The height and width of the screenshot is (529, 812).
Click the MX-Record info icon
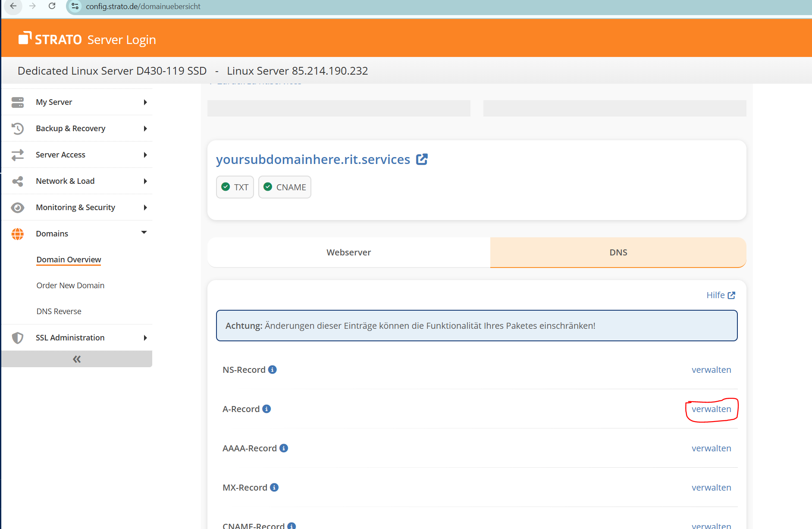[274, 488]
